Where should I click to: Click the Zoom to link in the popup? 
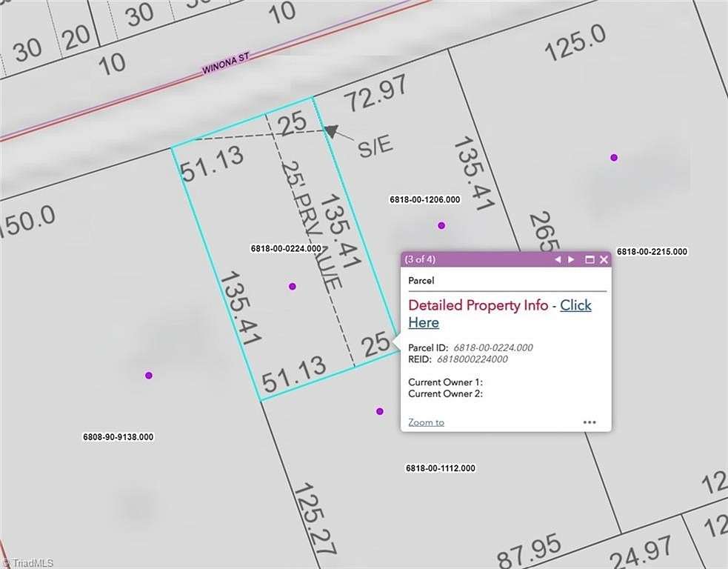pyautogui.click(x=426, y=422)
